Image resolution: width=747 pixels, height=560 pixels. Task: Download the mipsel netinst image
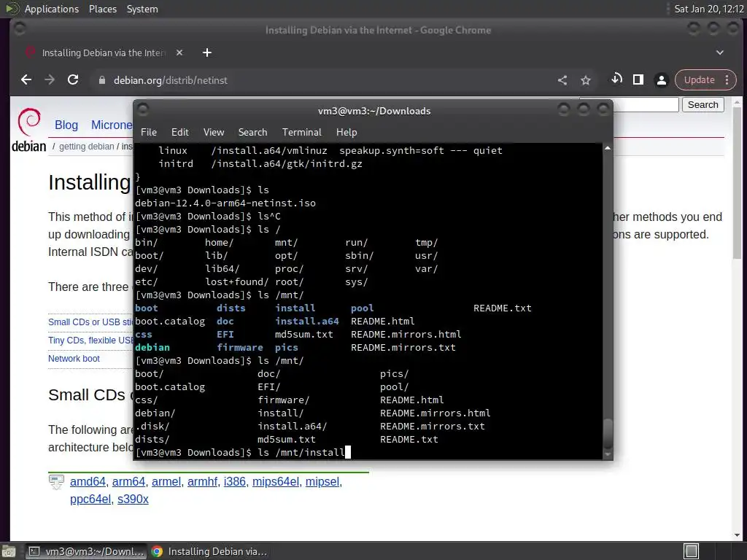tap(322, 481)
